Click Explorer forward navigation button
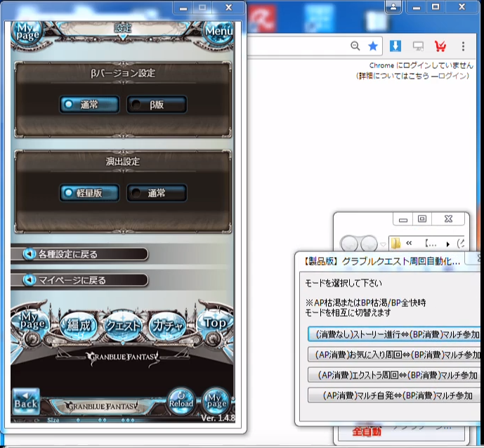The width and height of the screenshot is (484, 448). point(369,244)
